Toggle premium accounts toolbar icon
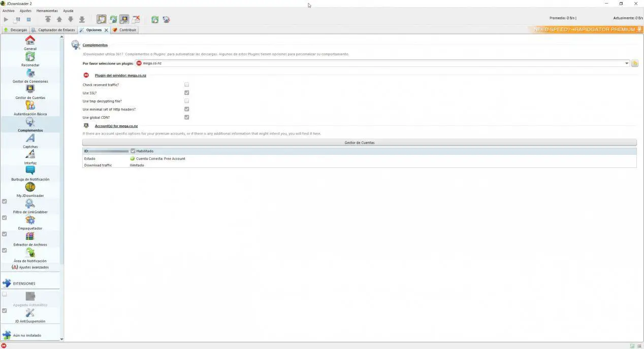Image resolution: width=644 pixels, height=349 pixels. tap(124, 19)
